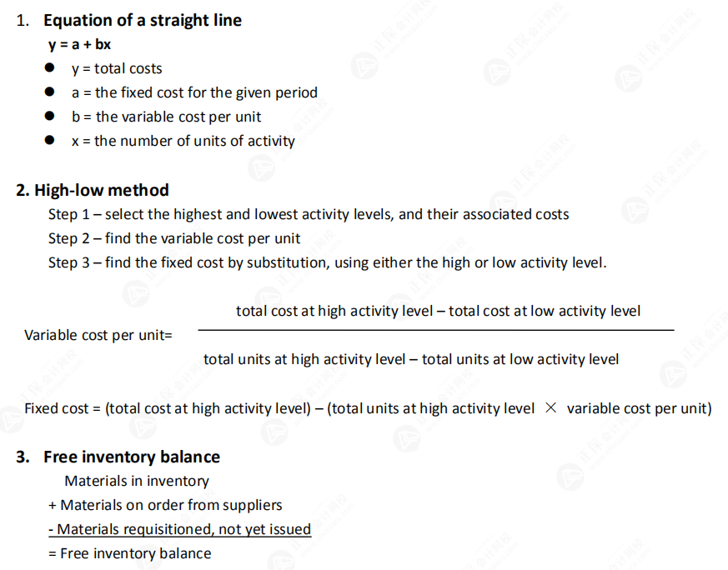
Task: Click the denominator of the variable cost fraction
Action: [411, 359]
